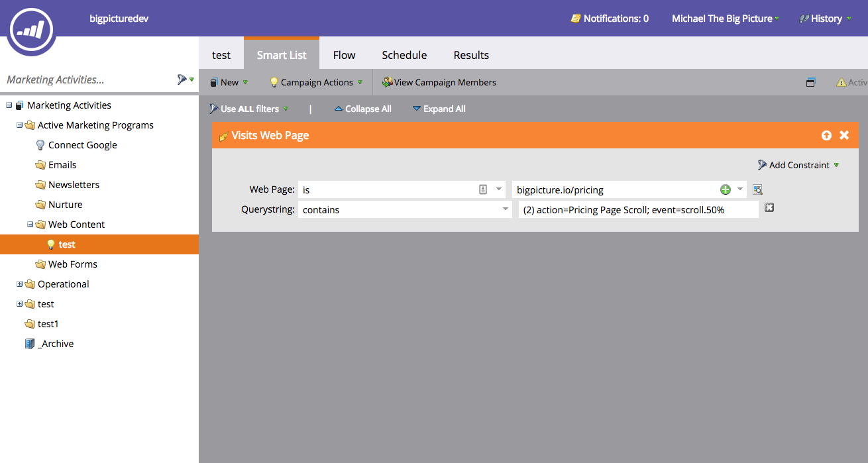Collapse Active Marketing Programs folder

[19, 125]
